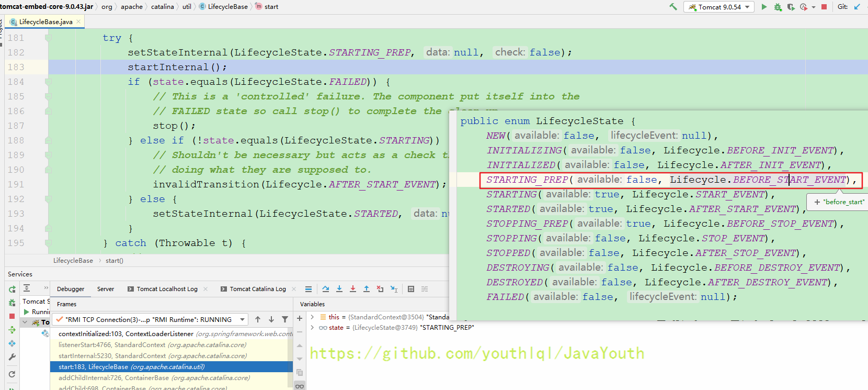The image size is (868, 390).
Task: Click the Step Over debugger icon
Action: point(326,289)
